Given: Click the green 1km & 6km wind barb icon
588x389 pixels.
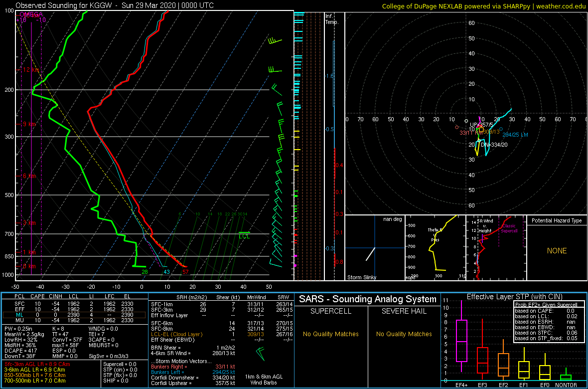Looking at the screenshot, I should tap(260, 355).
